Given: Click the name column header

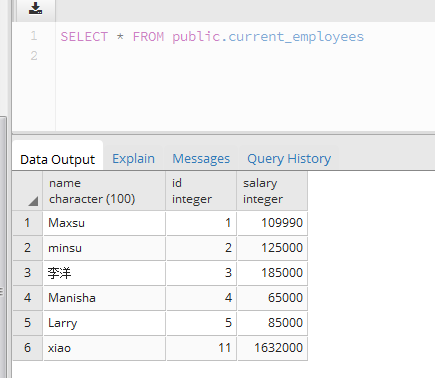Looking at the screenshot, I should point(104,191).
